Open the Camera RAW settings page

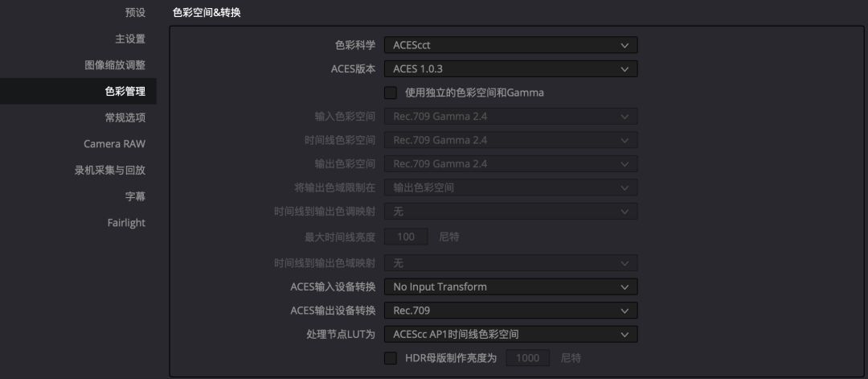[114, 144]
